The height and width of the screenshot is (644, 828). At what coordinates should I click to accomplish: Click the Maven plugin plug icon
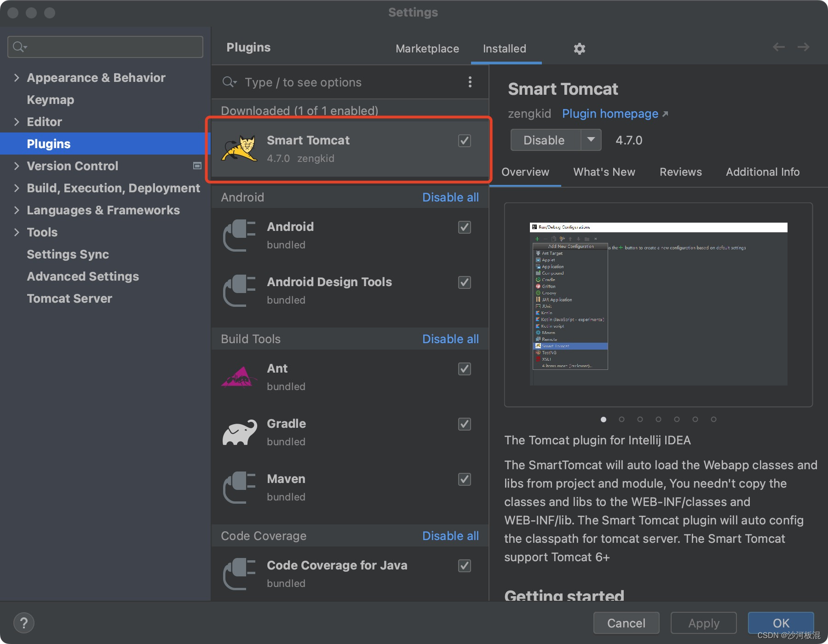tap(239, 488)
